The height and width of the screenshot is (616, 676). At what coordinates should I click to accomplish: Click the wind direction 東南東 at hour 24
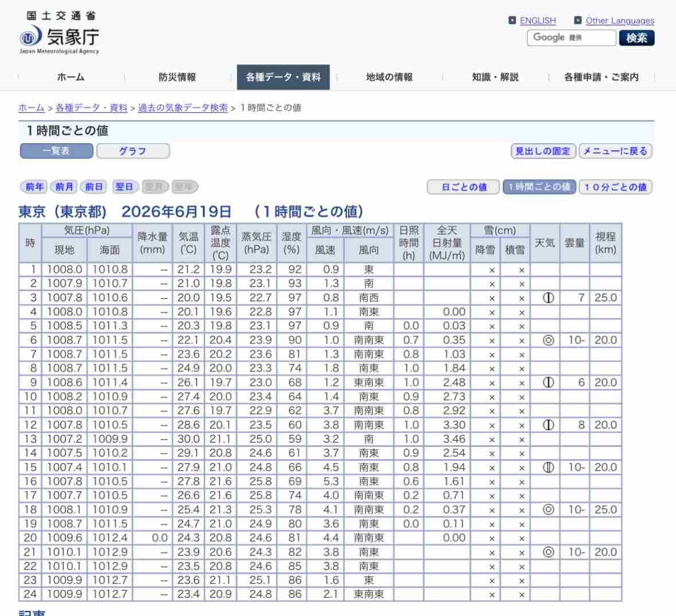coord(369,594)
